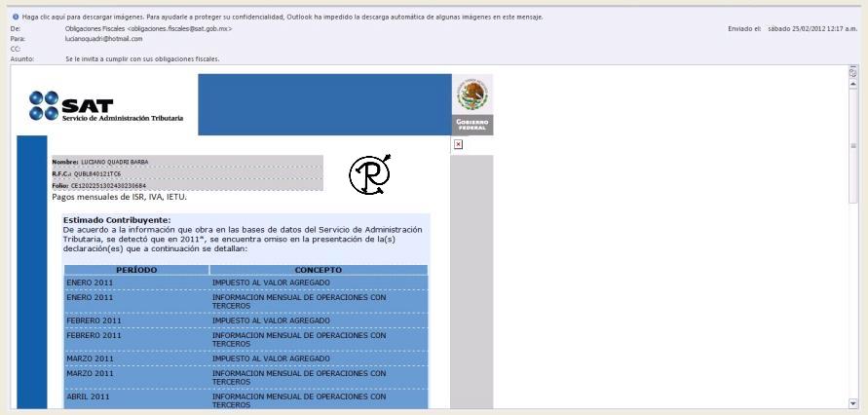868x415 pixels.
Task: Click the circled R symbol in the email
Action: coord(369,172)
